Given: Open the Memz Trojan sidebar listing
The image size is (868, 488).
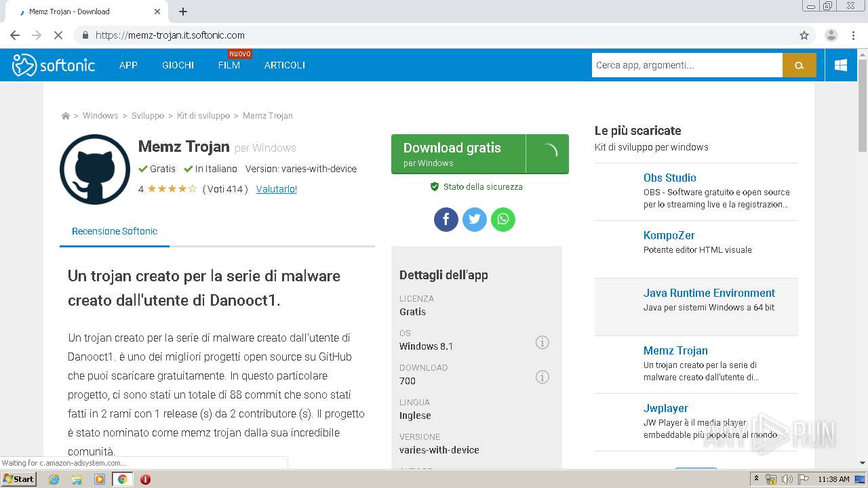Looking at the screenshot, I should pyautogui.click(x=675, y=350).
